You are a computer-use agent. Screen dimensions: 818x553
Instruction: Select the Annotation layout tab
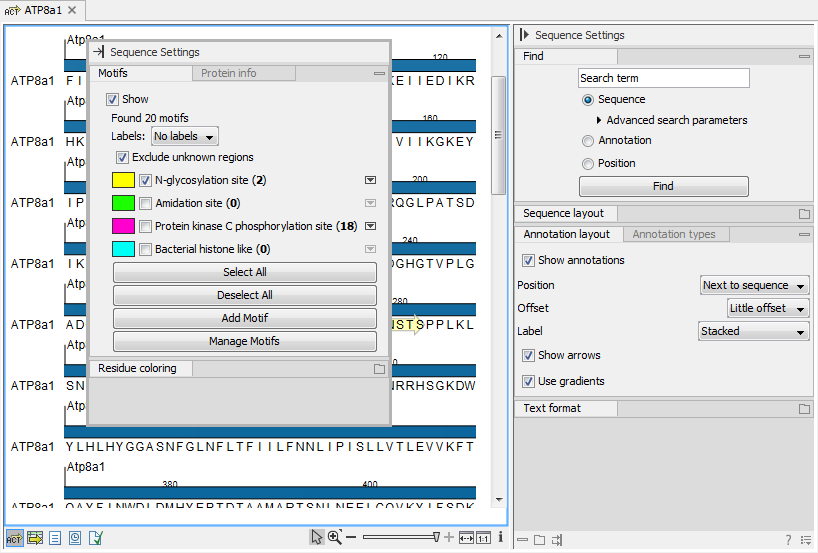(569, 235)
